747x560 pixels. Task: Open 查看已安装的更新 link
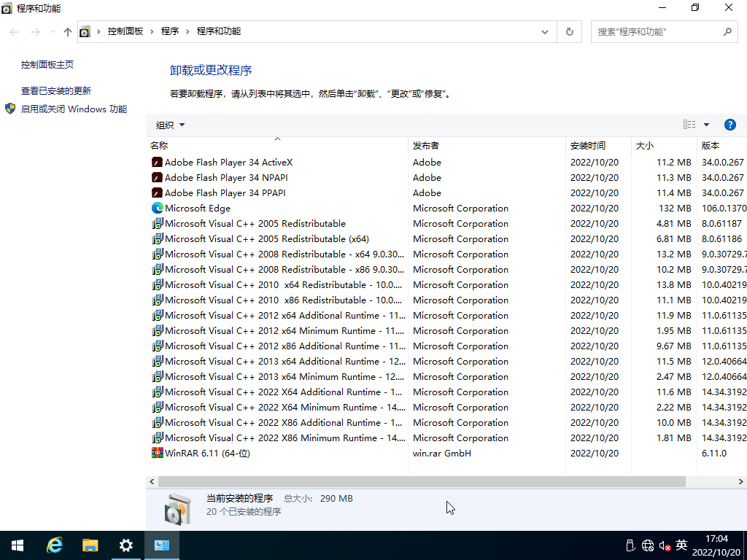[x=55, y=91]
